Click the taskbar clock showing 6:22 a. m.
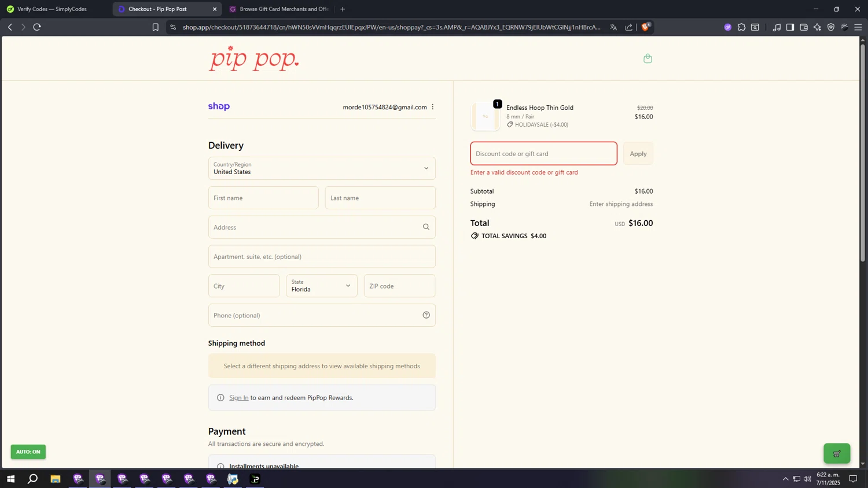 click(x=828, y=479)
